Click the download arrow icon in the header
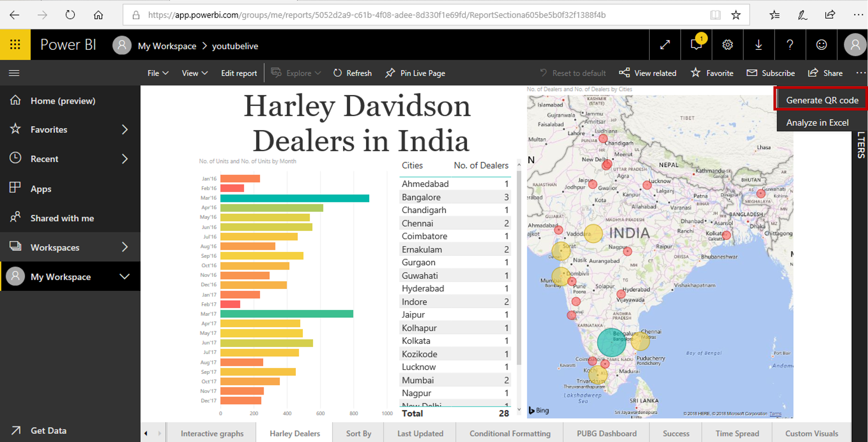The width and height of the screenshot is (868, 442). pyautogui.click(x=759, y=45)
